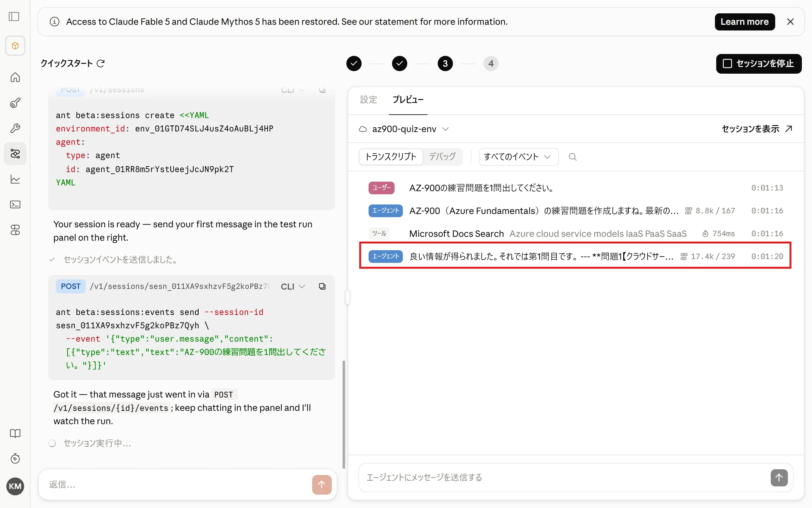
Task: Click the environment_id line in code
Action: 164,129
